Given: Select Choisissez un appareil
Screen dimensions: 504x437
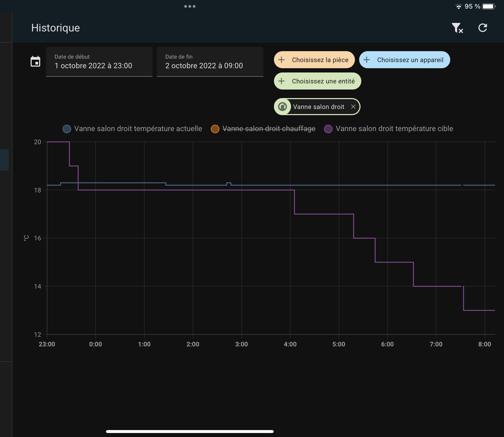Looking at the screenshot, I should coord(404,60).
